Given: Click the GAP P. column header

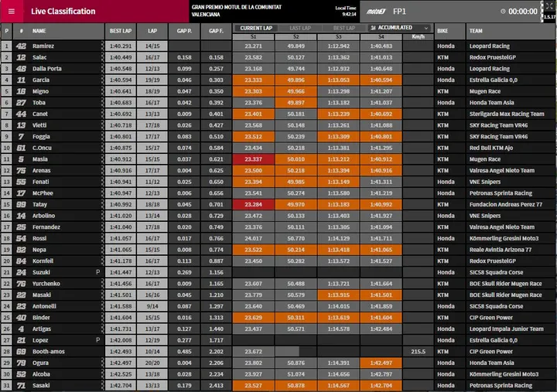Looking at the screenshot, I should coord(184,31).
